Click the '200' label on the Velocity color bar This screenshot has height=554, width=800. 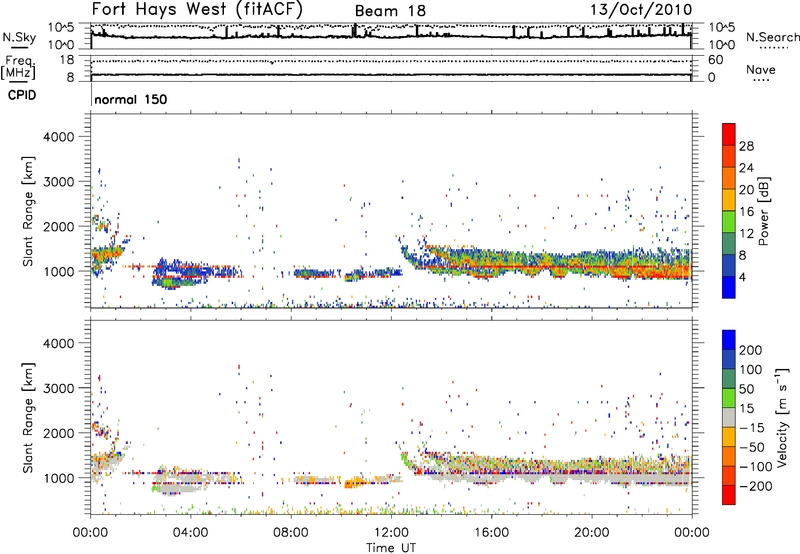click(x=751, y=350)
